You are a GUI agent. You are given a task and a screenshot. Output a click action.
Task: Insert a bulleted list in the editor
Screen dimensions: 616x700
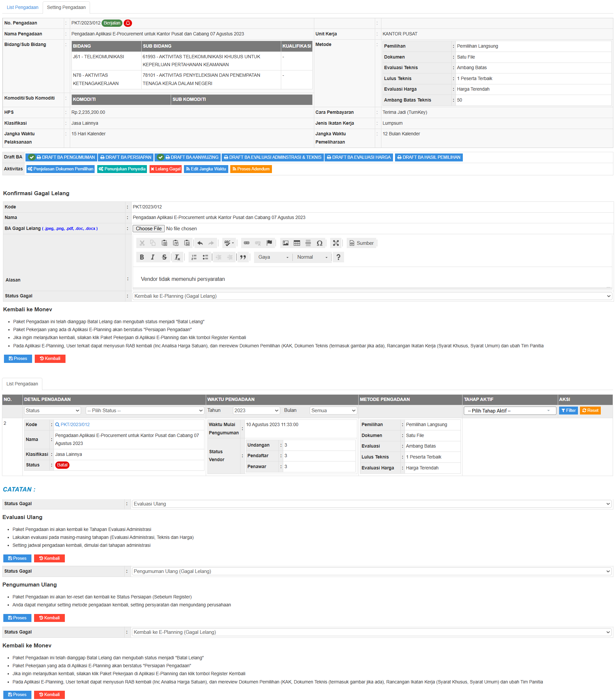[205, 257]
